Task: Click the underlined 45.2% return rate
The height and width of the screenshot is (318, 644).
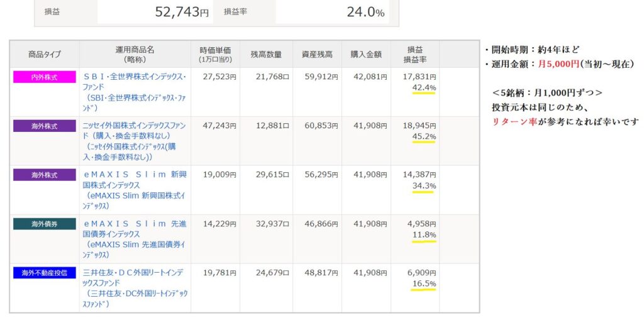Action: click(x=423, y=136)
